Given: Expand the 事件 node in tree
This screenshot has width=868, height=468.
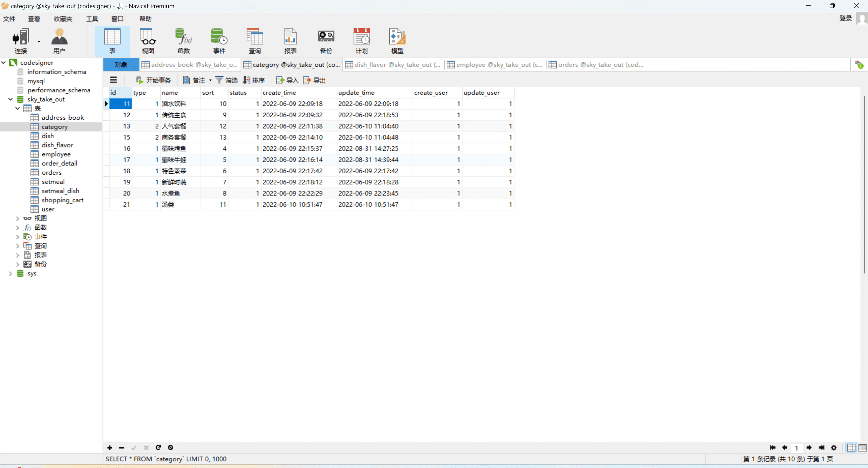Looking at the screenshot, I should click(x=18, y=237).
